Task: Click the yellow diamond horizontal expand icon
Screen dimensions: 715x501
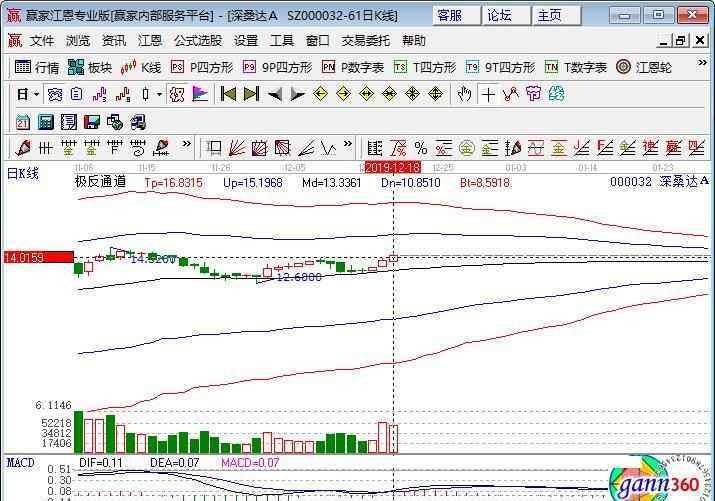Action: coord(367,94)
